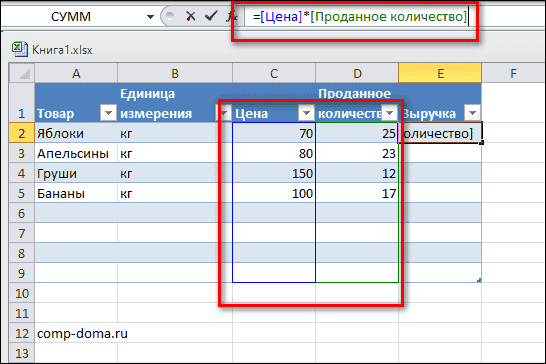546x364 pixels.
Task: Select the кг cell in the Яблоки row
Action: point(175,133)
